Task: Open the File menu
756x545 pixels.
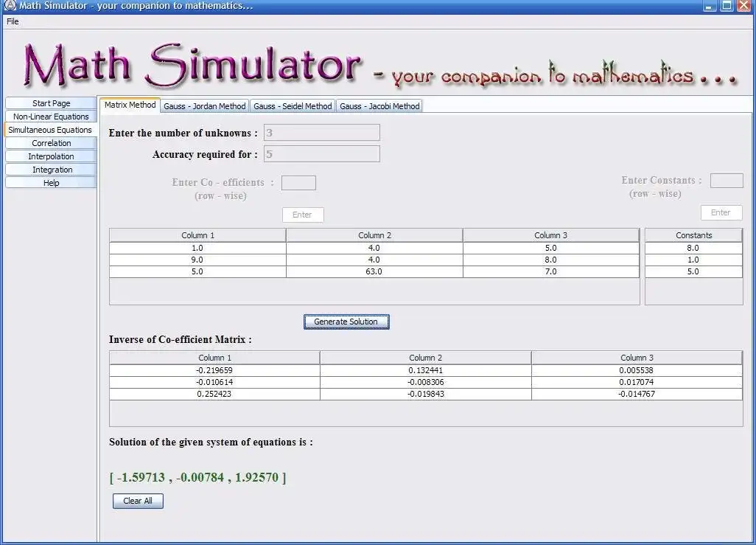Action: point(13,21)
